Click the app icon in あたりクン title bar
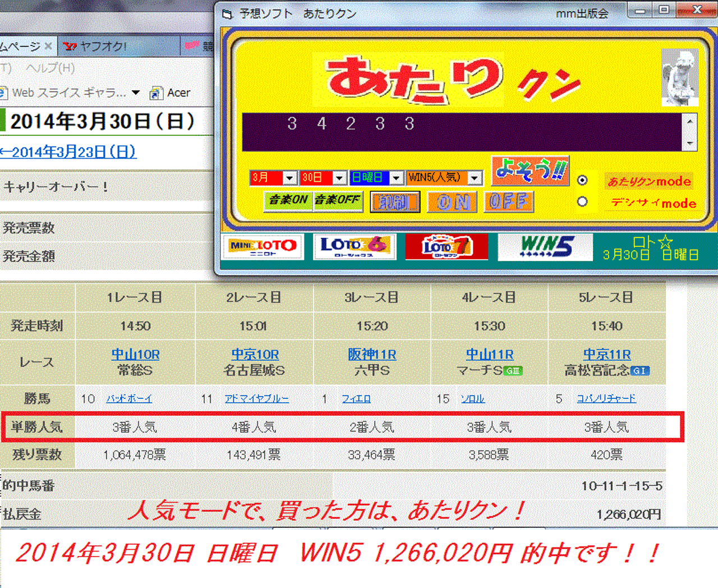 227,14
